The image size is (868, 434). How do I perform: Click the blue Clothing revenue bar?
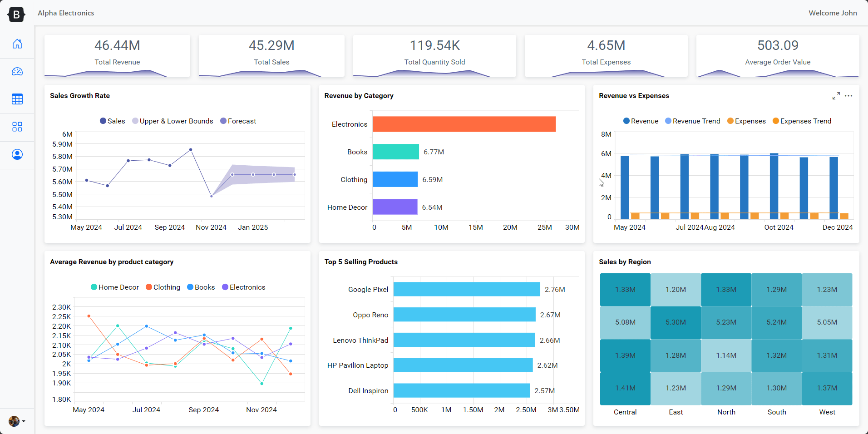pyautogui.click(x=395, y=180)
